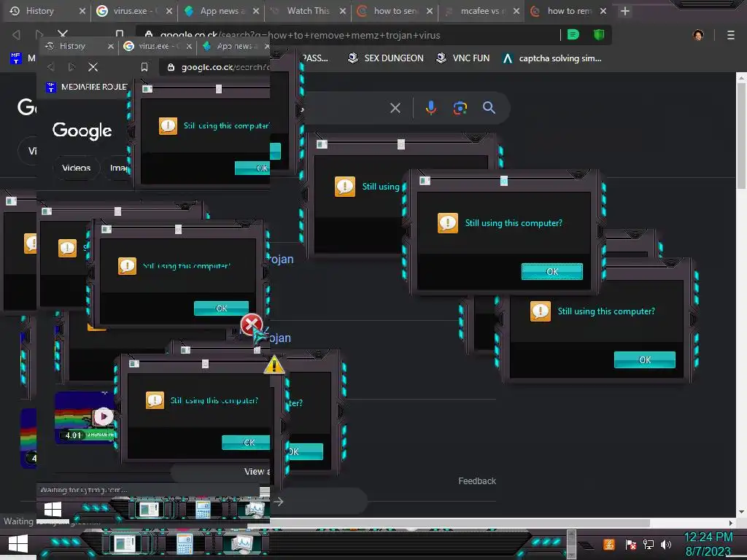Image resolution: width=747 pixels, height=560 pixels.
Task: Open the bookmark ending in PASS...
Action: (x=315, y=58)
